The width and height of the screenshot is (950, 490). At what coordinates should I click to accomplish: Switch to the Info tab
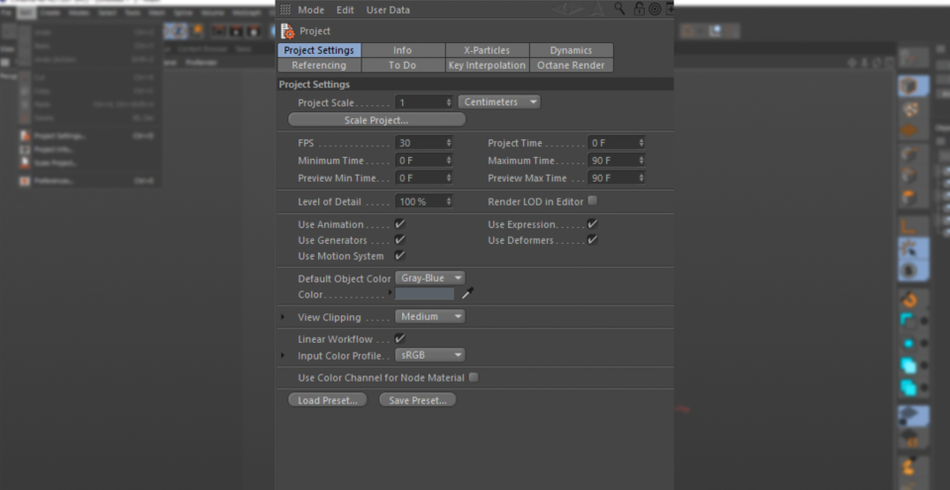click(403, 50)
